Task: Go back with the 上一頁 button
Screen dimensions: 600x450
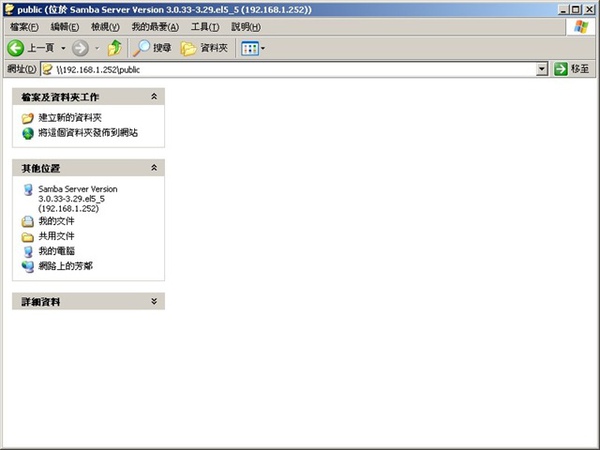Action: (31, 48)
